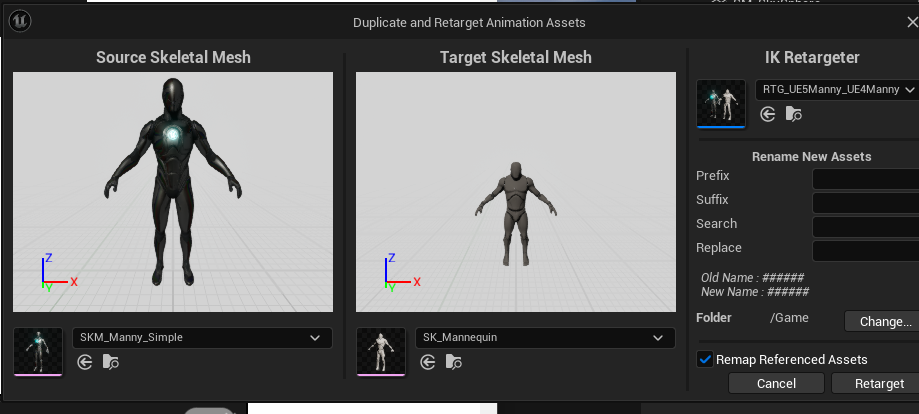Open the SK_Mannequin target mesh dropdown
The image size is (919, 414).
[545, 338]
